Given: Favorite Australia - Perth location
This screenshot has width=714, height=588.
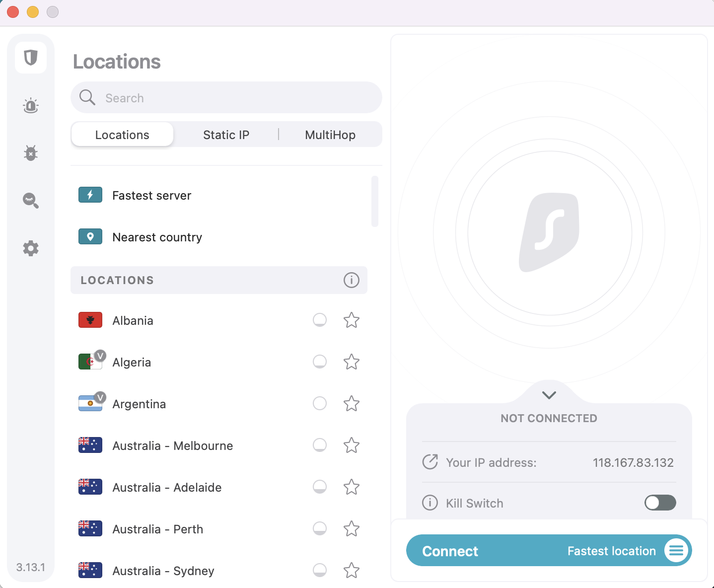Looking at the screenshot, I should [x=352, y=529].
